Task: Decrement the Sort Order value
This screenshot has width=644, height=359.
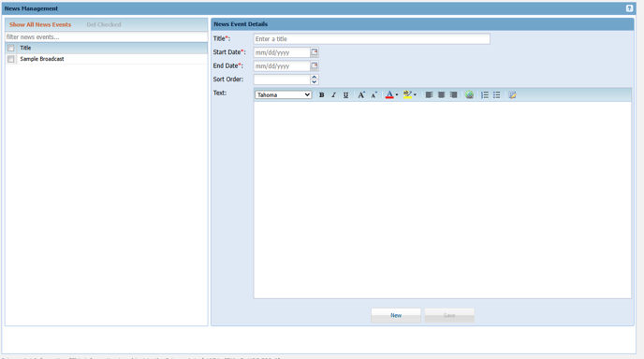Action: click(x=315, y=81)
